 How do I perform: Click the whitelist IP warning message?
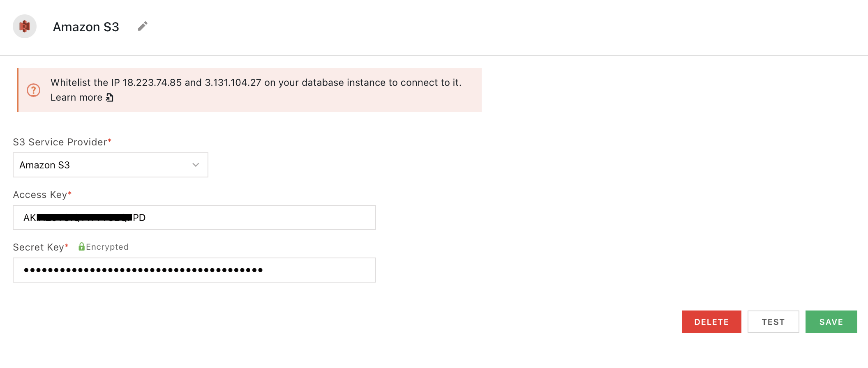(256, 82)
